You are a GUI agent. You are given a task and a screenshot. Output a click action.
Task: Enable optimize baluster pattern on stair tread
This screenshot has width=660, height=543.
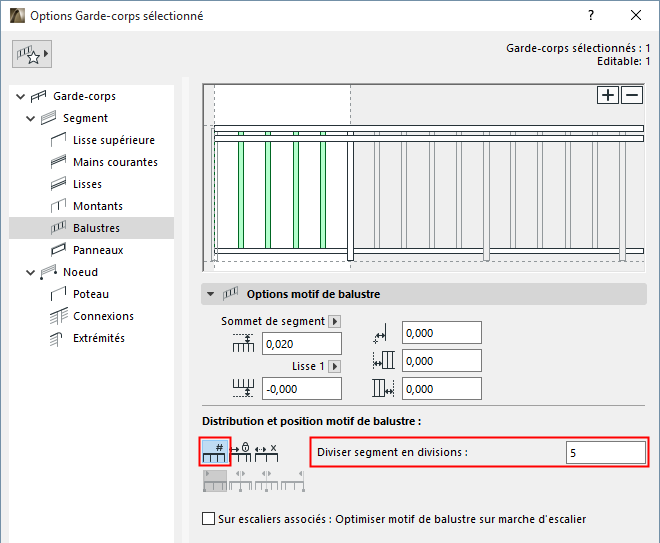click(x=208, y=519)
